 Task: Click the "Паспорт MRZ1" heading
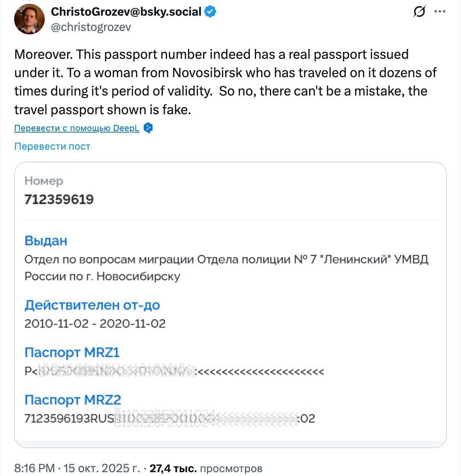point(72,352)
